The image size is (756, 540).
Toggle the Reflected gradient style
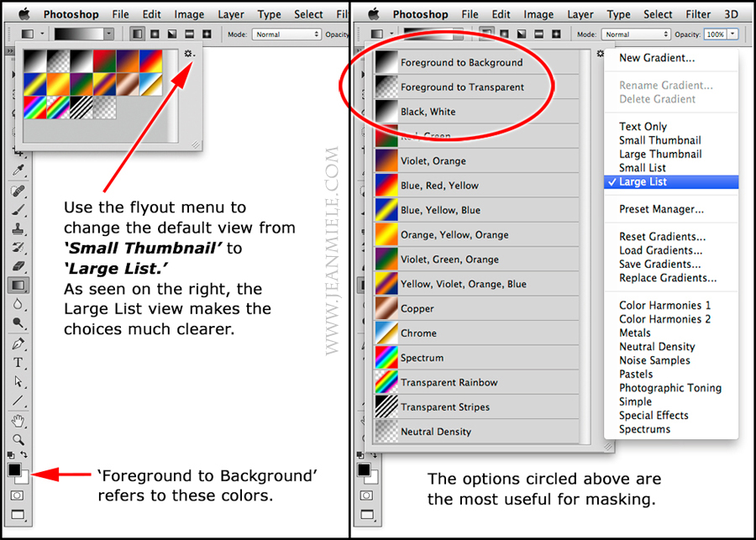point(188,34)
